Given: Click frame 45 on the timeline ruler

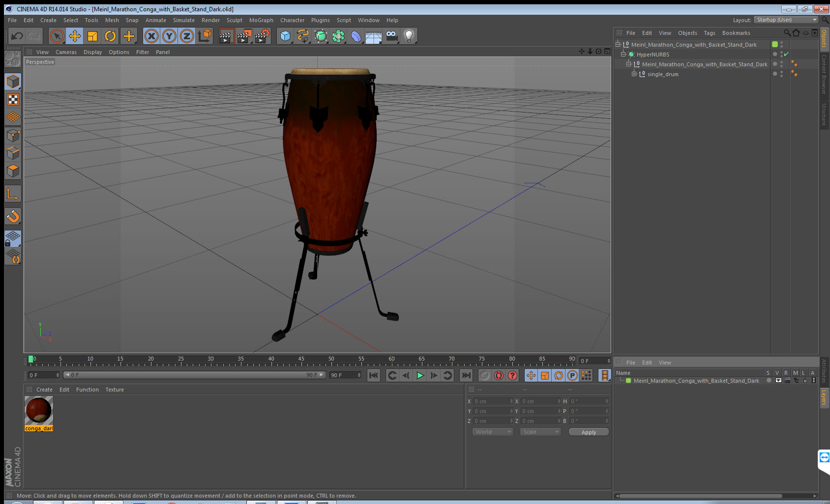Looking at the screenshot, I should 301,359.
